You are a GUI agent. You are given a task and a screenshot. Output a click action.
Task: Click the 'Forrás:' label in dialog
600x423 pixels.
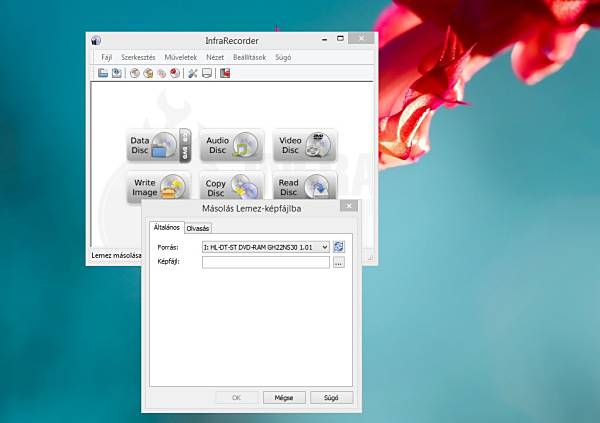(168, 248)
